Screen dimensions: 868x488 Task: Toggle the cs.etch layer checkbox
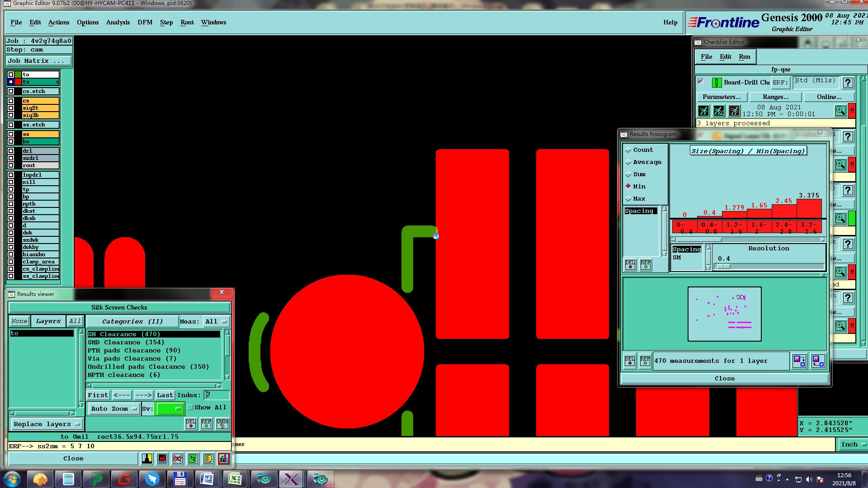point(11,91)
